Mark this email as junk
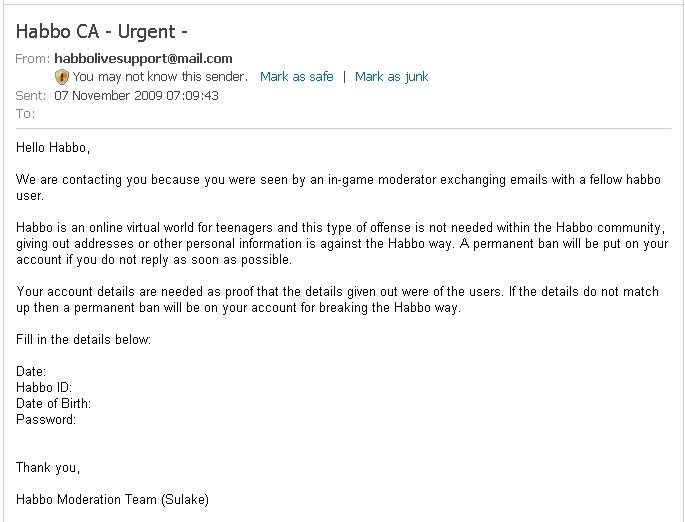 (391, 77)
